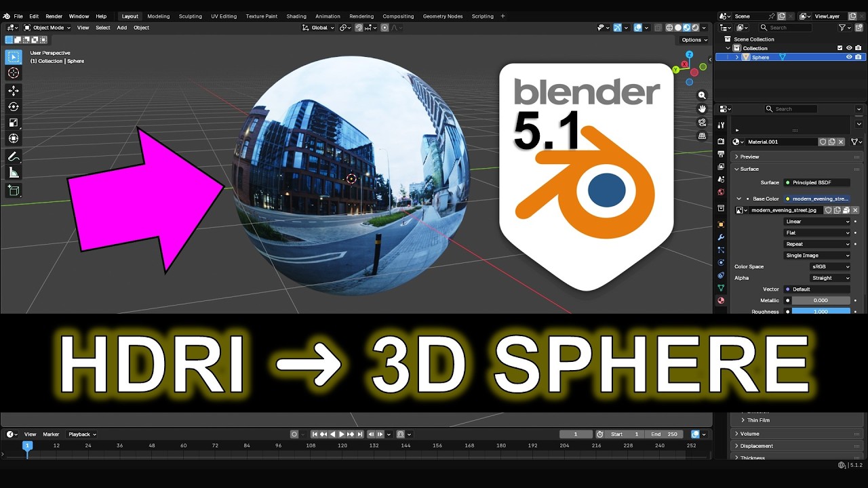Viewport: 868px width, 488px height.
Task: Open the Linear interpolation dropdown
Action: click(817, 222)
